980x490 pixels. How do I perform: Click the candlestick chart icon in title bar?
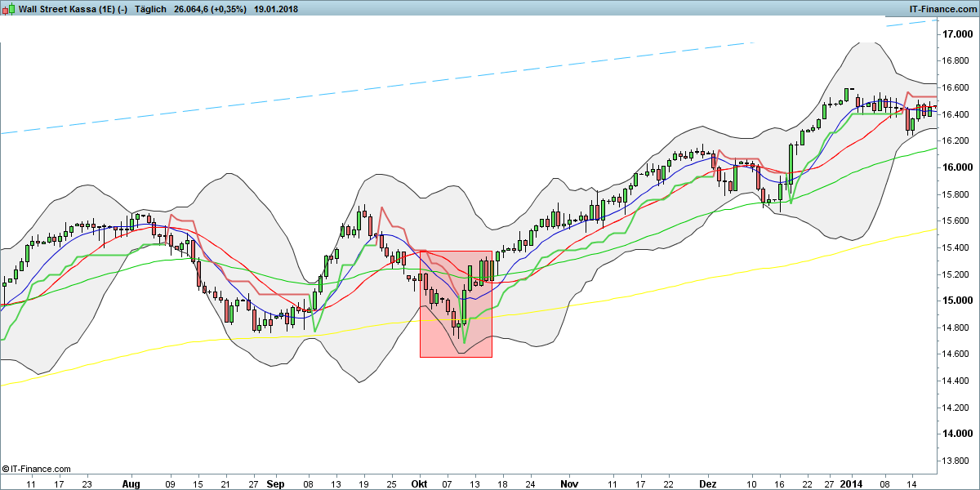tap(7, 9)
